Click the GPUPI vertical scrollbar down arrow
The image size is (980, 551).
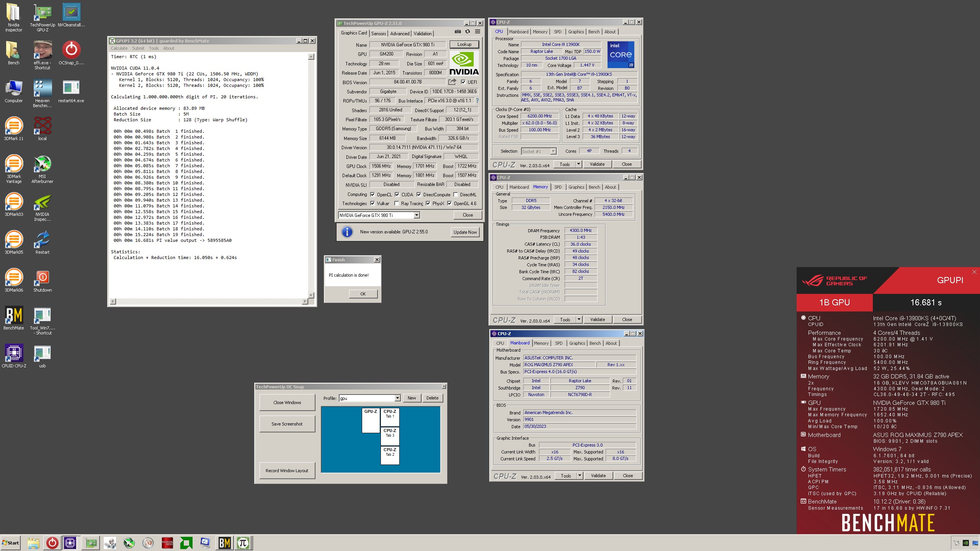click(x=311, y=295)
